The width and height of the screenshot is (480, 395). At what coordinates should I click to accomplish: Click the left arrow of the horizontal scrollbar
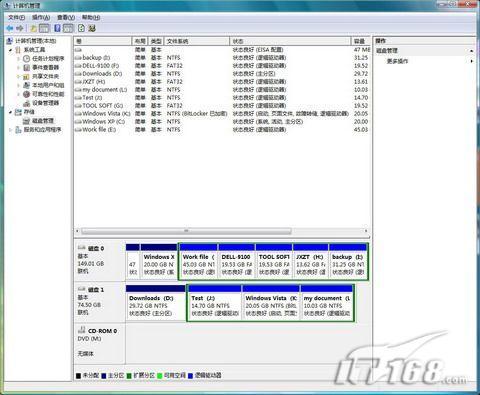point(77,231)
